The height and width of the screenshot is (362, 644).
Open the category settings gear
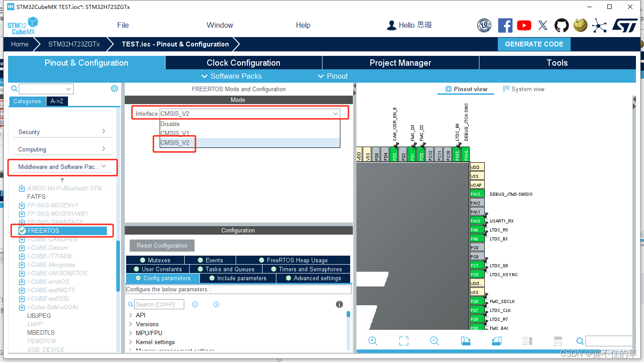click(114, 88)
